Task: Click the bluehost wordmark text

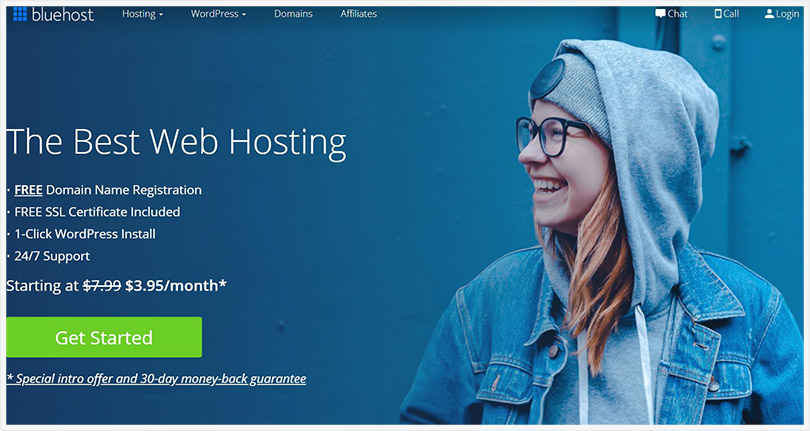Action: 63,14
